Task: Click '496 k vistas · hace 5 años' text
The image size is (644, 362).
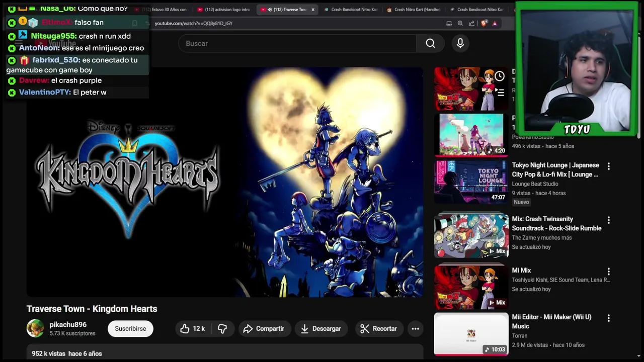Action: (543, 146)
